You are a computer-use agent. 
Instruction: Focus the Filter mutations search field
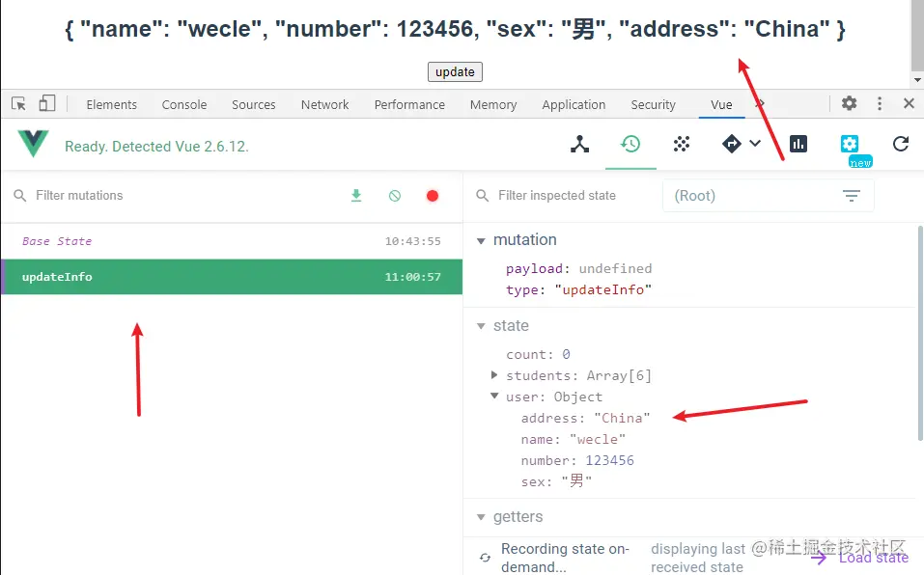174,196
